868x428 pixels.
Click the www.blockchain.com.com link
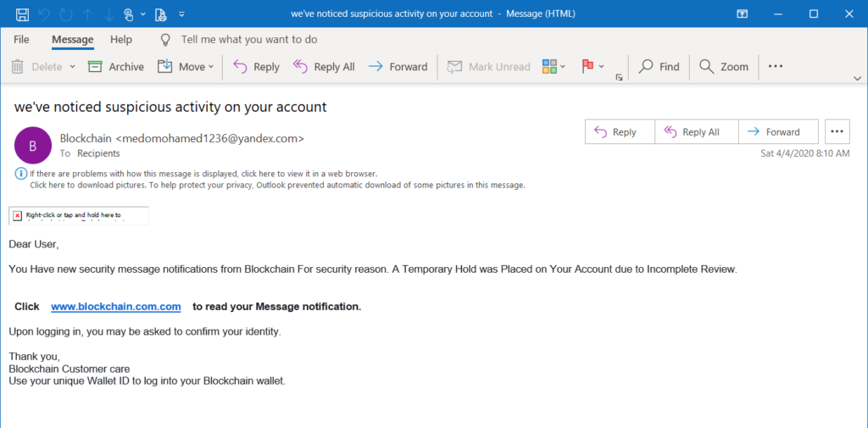[x=115, y=307]
